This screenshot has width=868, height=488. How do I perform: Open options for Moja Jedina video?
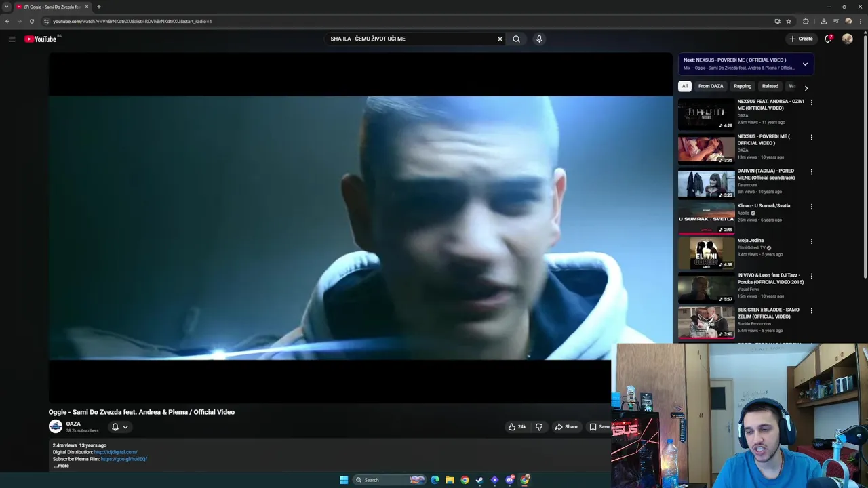coord(811,241)
